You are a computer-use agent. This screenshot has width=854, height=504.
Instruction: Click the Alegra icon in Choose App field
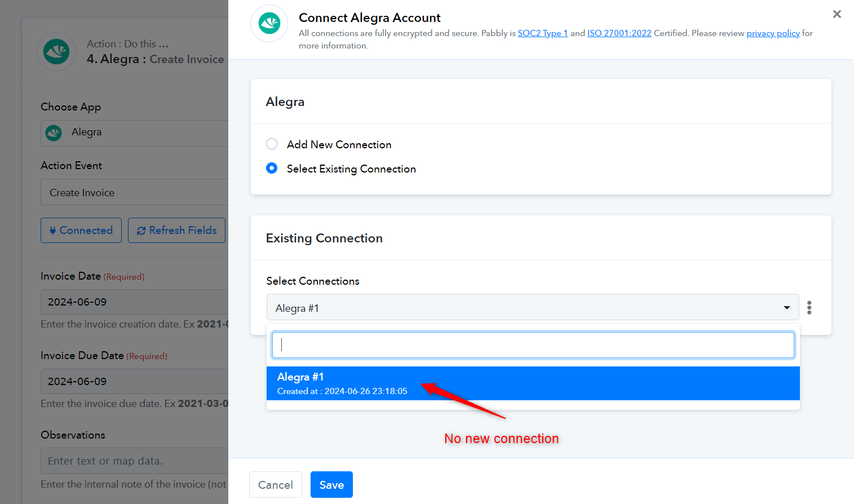click(54, 132)
